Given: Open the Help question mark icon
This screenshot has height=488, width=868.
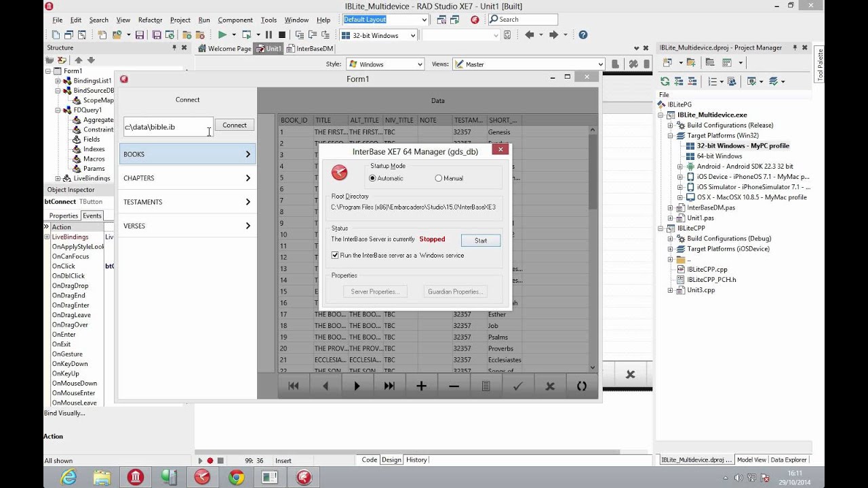Looking at the screenshot, I should pos(583,35).
